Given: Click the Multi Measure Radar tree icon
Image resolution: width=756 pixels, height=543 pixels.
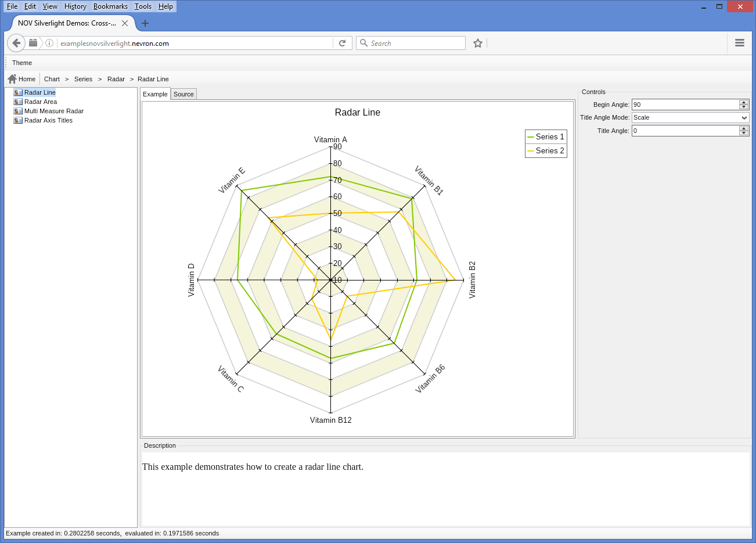Looking at the screenshot, I should pyautogui.click(x=18, y=111).
